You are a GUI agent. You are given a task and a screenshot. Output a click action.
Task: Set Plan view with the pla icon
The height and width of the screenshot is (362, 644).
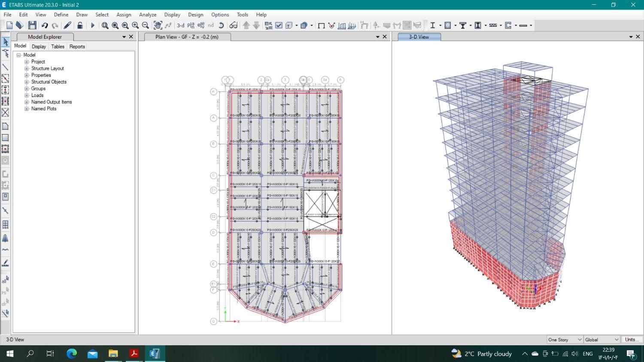point(191,26)
